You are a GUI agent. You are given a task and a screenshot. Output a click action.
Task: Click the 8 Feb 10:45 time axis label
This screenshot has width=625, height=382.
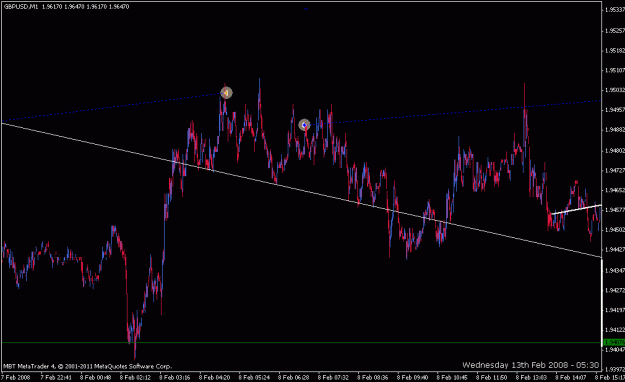452,377
